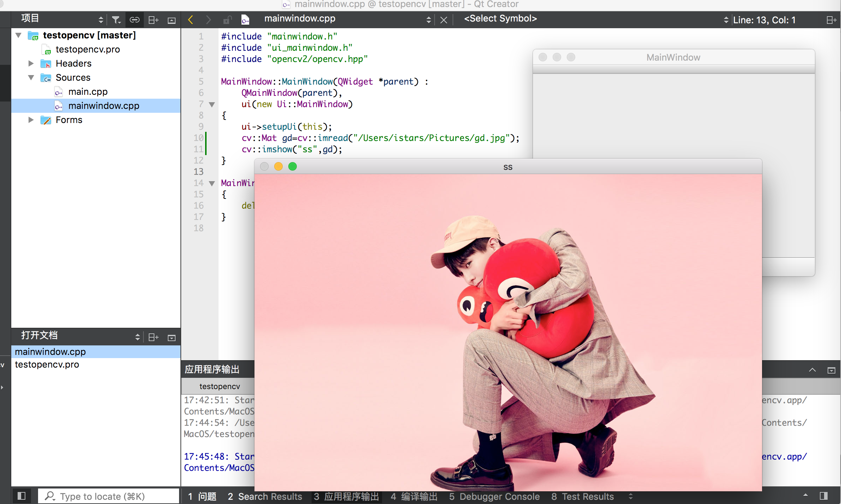Viewport: 841px width, 504px height.
Task: Fold the code block at line 7
Action: tap(212, 104)
